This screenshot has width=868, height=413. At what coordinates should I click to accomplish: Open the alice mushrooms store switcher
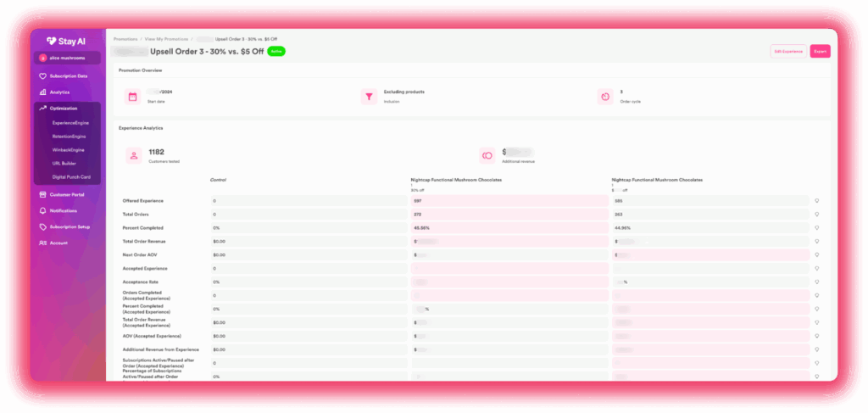[67, 58]
